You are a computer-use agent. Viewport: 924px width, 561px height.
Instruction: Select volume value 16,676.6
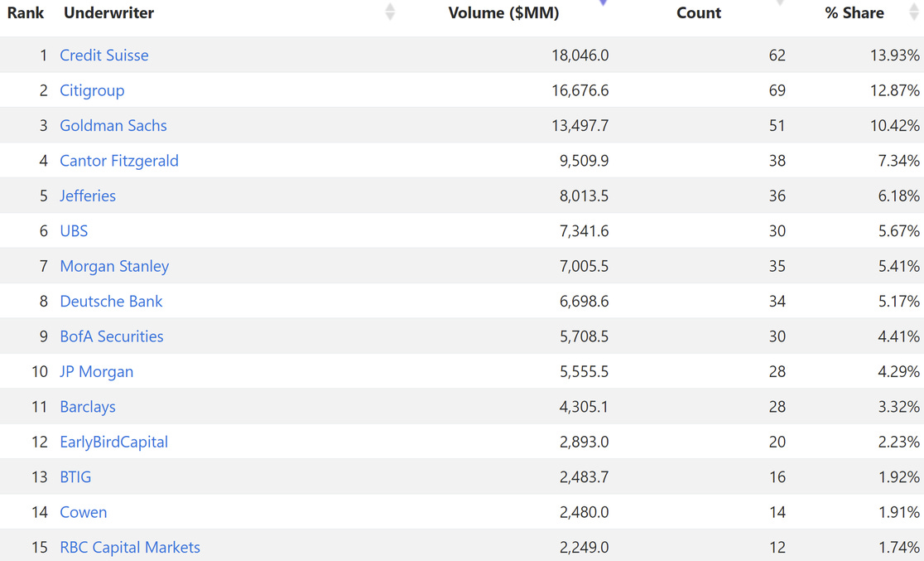coord(580,90)
